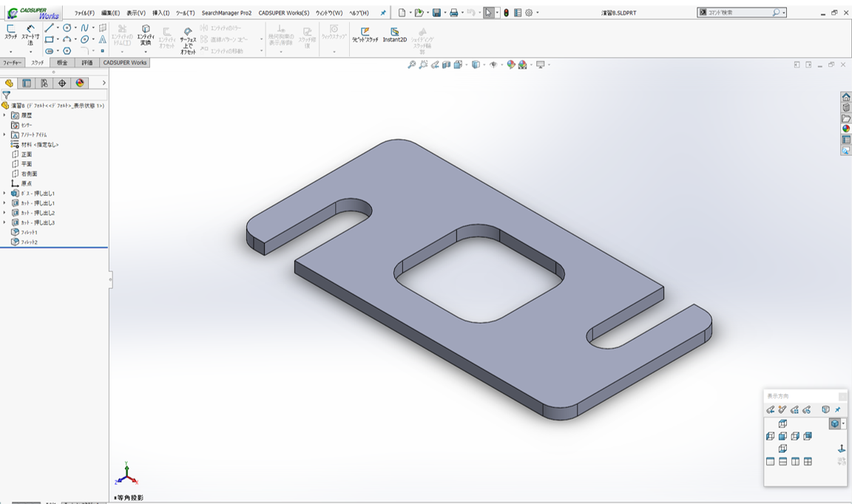Open the Options gear icon
This screenshot has height=504, width=852.
[x=529, y=13]
